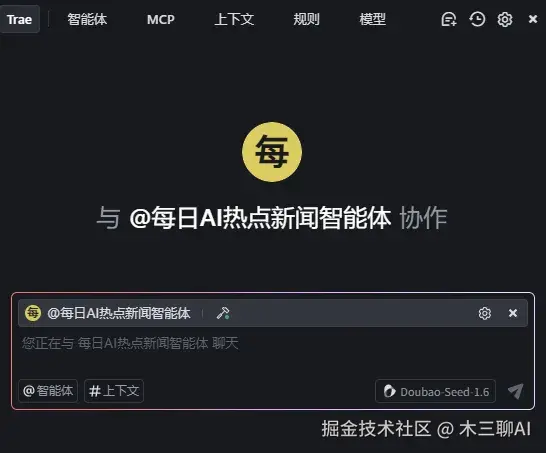Open the #上下文 context picker
Screen dimensions: 546x453
point(114,391)
